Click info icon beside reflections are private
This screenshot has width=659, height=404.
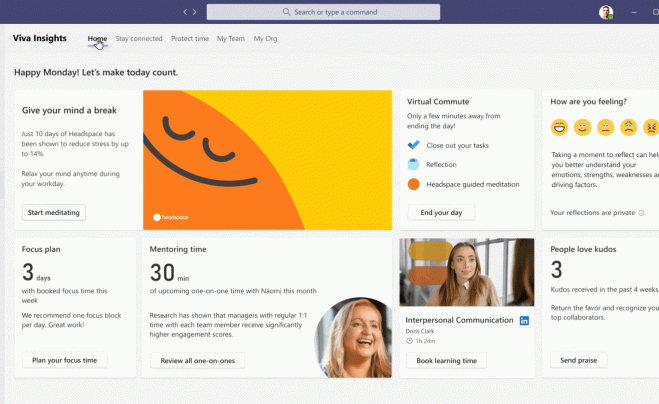641,213
